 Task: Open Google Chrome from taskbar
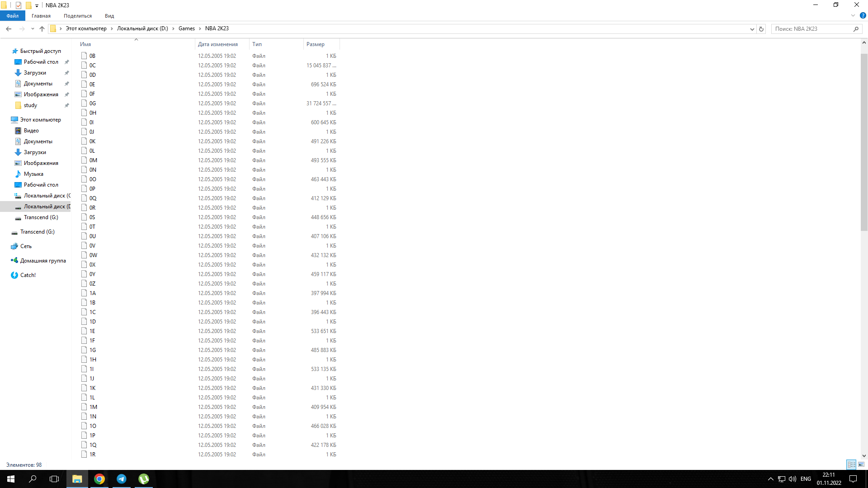click(99, 479)
